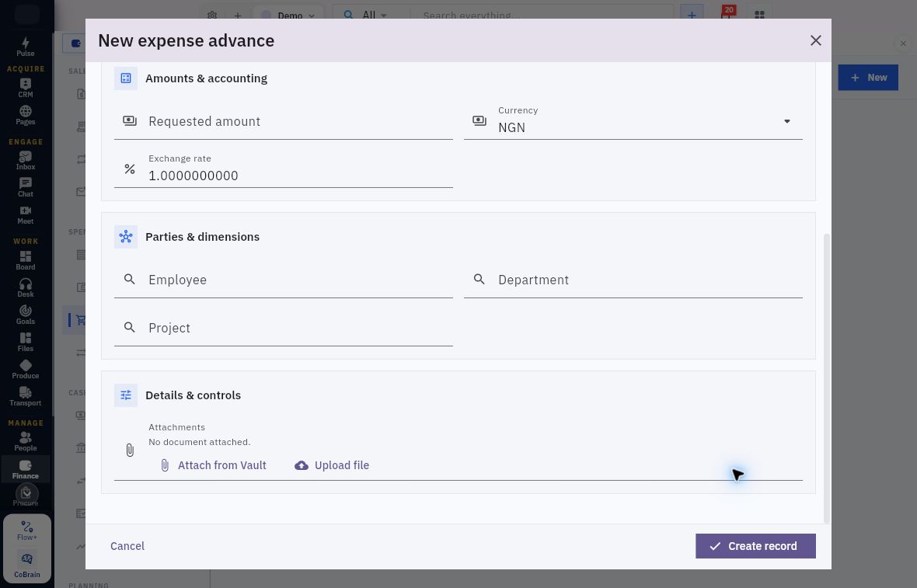Open the Chat module
Viewport: 917px width, 588px height.
(x=25, y=188)
